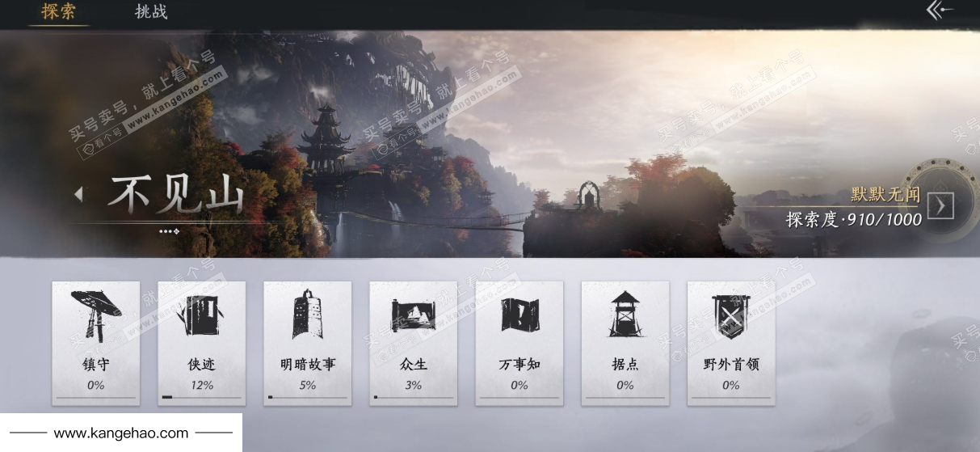Open the 野外首领 label
The height and width of the screenshot is (452, 980).
tap(730, 365)
